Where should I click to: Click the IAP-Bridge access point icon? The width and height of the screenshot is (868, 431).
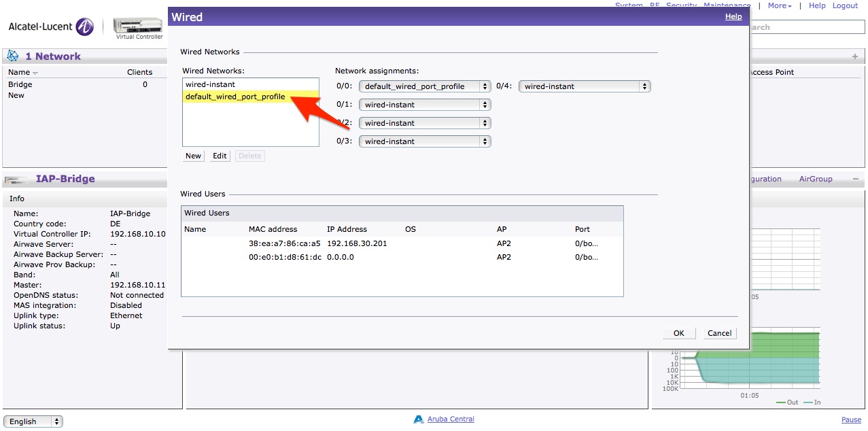click(16, 179)
